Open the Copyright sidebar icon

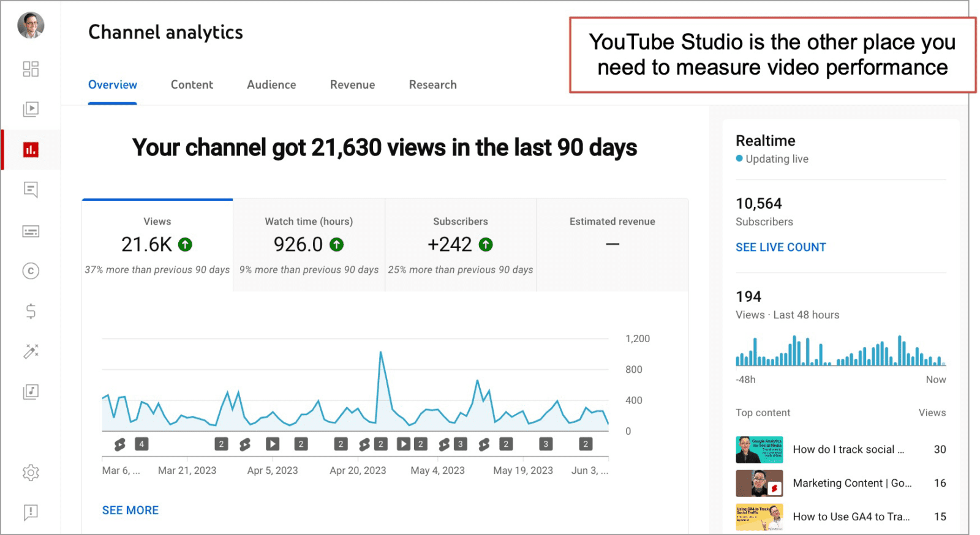(31, 271)
